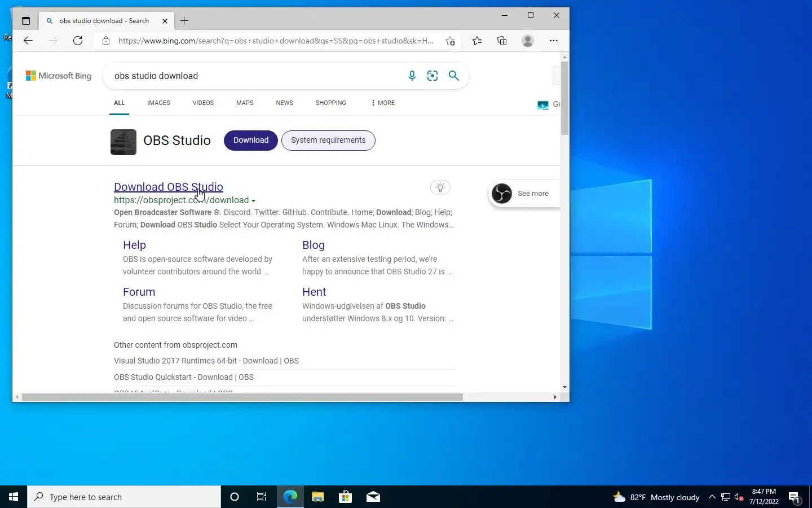
Task: Open Cortana from the taskbar
Action: pyautogui.click(x=235, y=497)
